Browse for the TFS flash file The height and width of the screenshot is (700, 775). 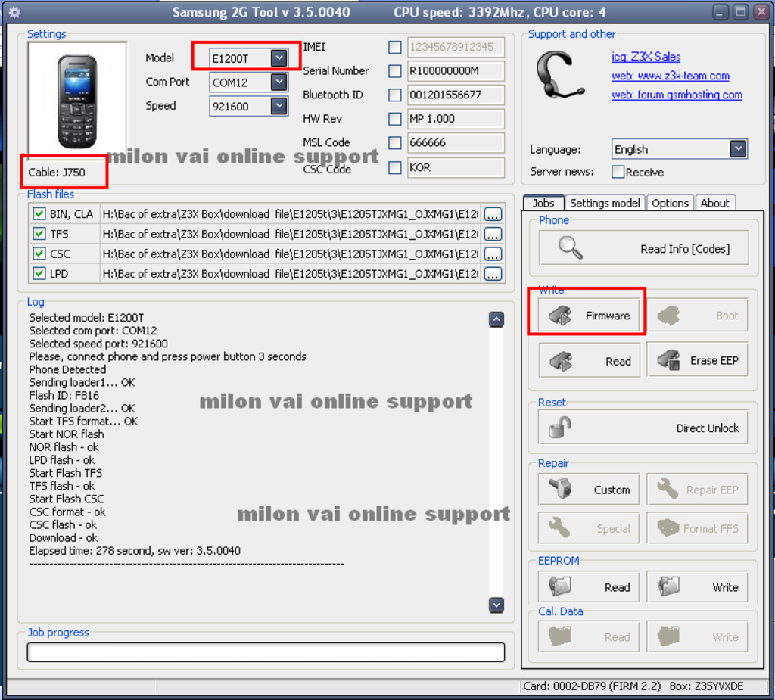coord(493,234)
